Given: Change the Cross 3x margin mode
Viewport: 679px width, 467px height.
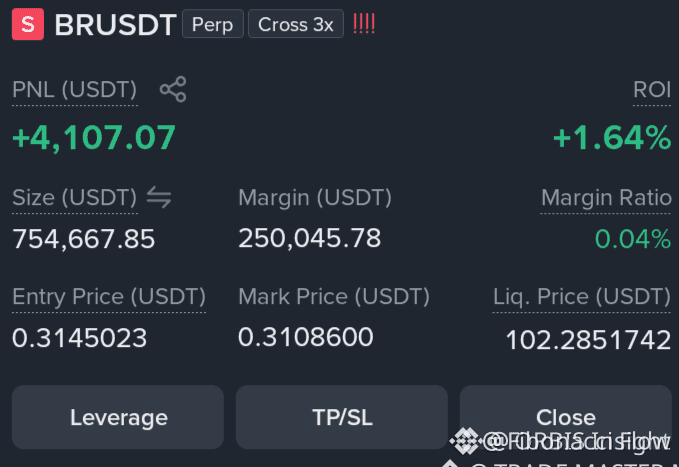Looking at the screenshot, I should tap(296, 24).
